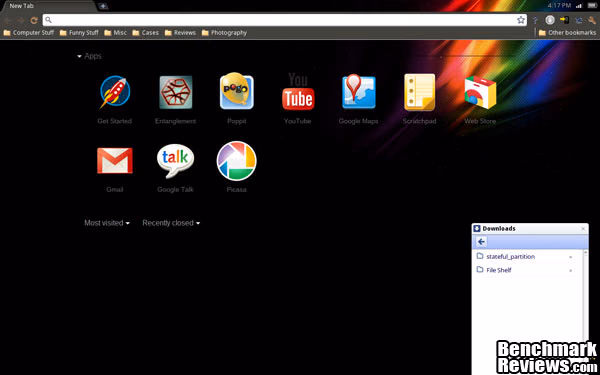Viewport: 600px width, 375px height.
Task: Go back with the browser back arrow
Action: click(8, 20)
